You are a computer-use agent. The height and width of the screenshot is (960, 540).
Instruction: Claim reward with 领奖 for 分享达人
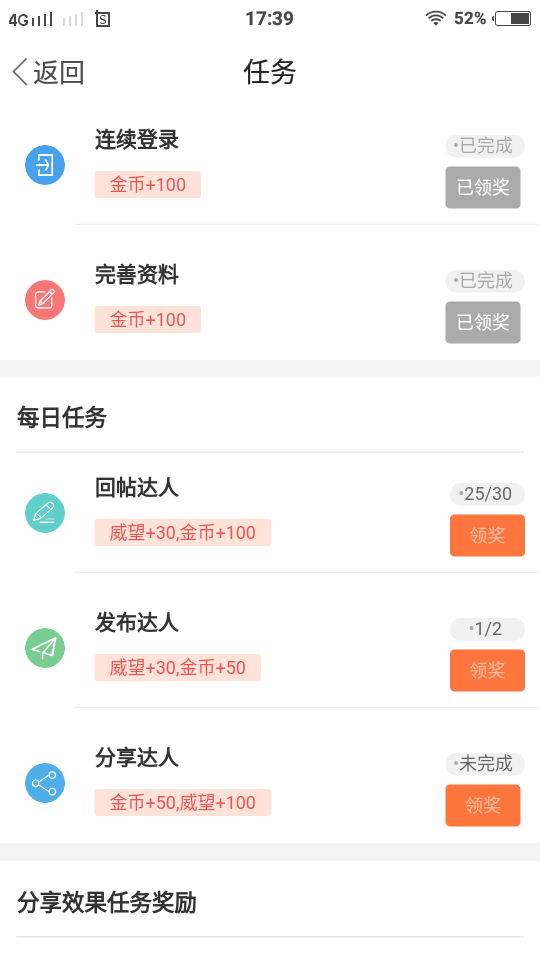(x=483, y=805)
